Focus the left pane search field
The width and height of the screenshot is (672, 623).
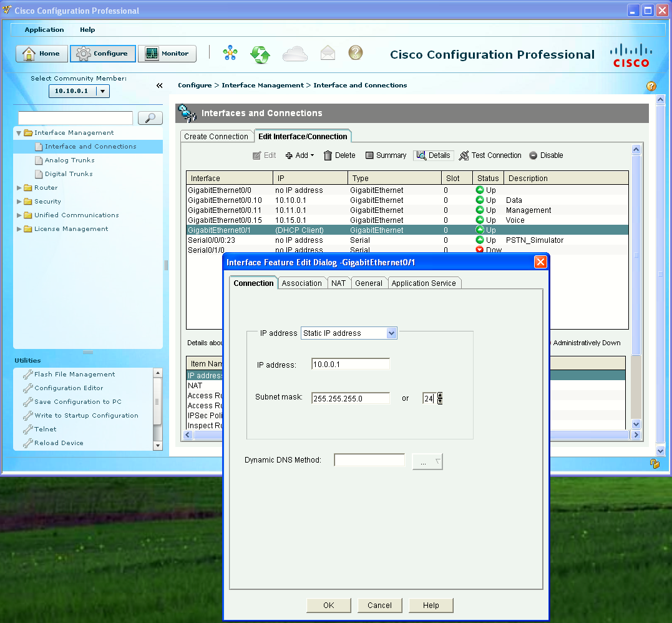pyautogui.click(x=75, y=118)
